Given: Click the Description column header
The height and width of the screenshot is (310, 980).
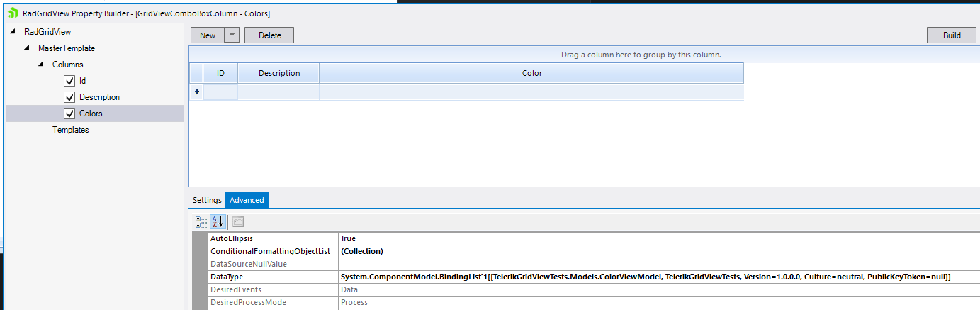Looking at the screenshot, I should [278, 73].
